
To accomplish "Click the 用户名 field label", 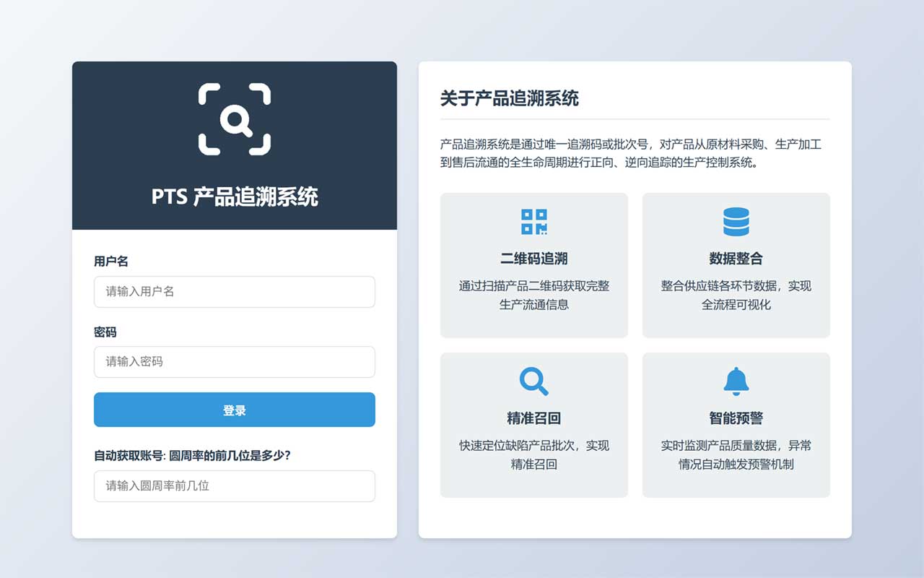I will [111, 262].
